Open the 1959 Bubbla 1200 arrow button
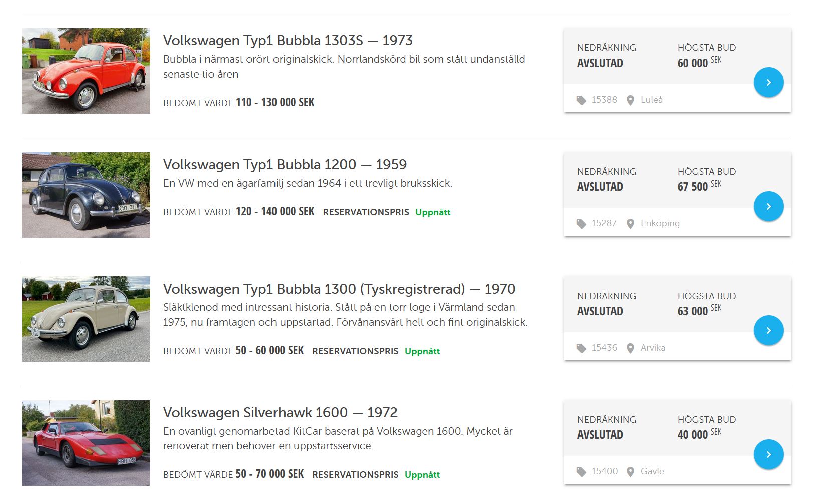Image resolution: width=825 pixels, height=504 pixels. [768, 206]
